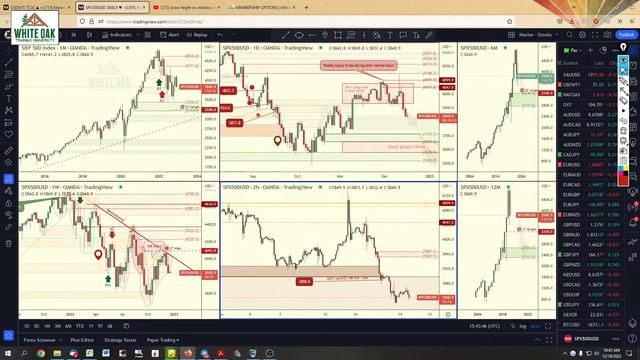Choose the All date range button
Image resolution: width=640 pixels, height=360 pixels.
point(109,326)
